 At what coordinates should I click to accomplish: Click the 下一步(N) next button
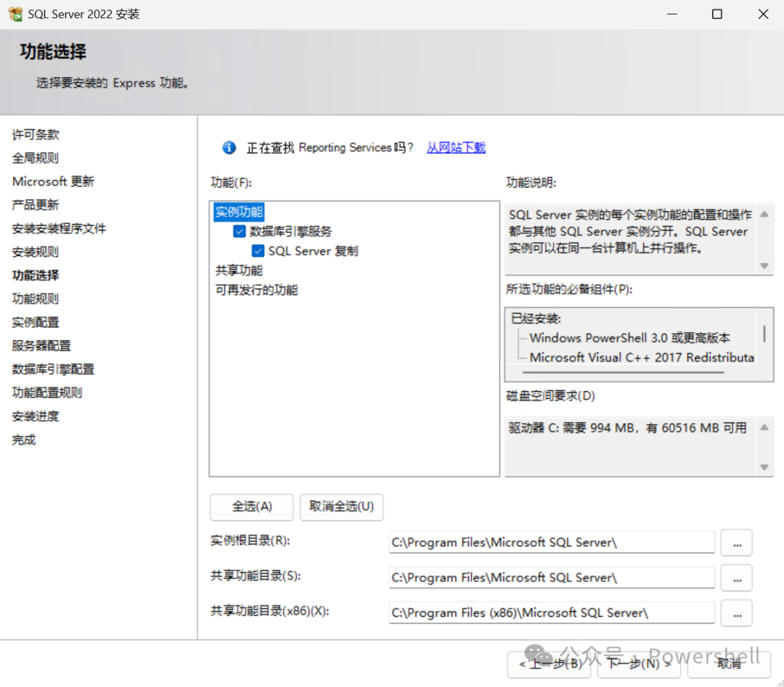point(639,664)
